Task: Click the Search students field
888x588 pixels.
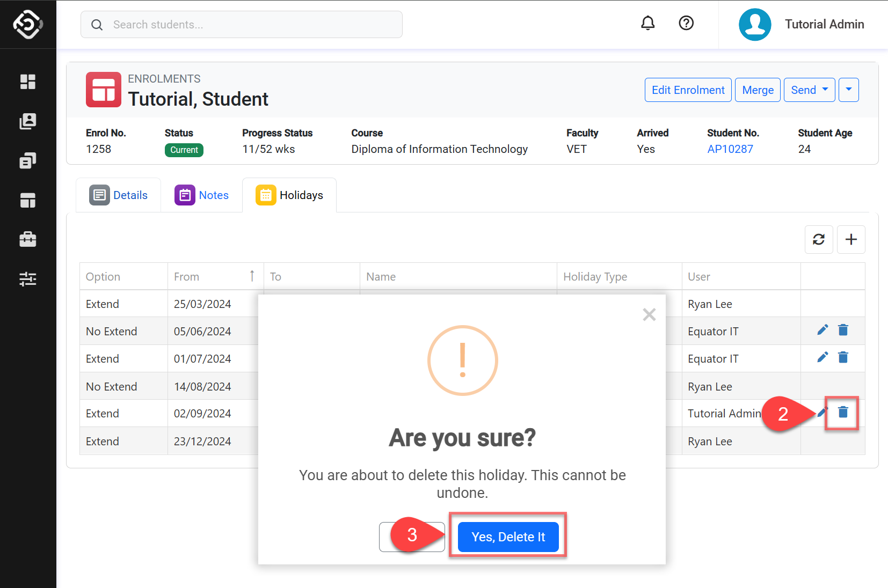Action: tap(242, 25)
